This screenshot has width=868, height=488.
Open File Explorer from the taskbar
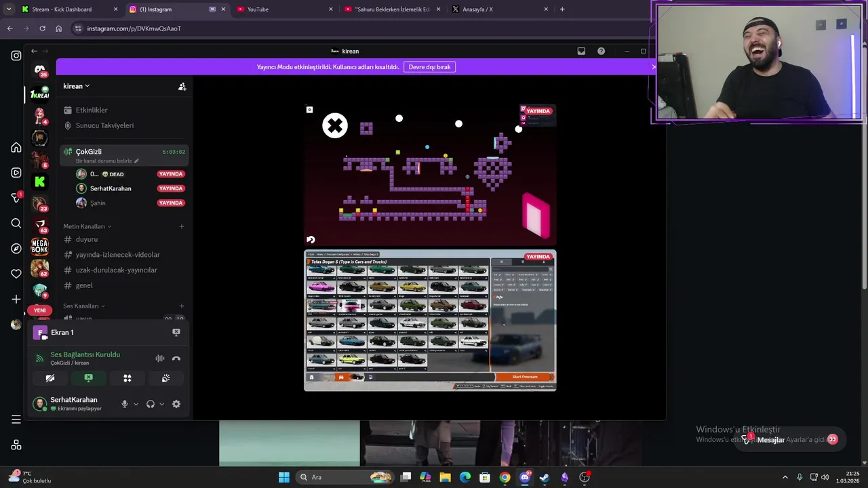point(446,477)
